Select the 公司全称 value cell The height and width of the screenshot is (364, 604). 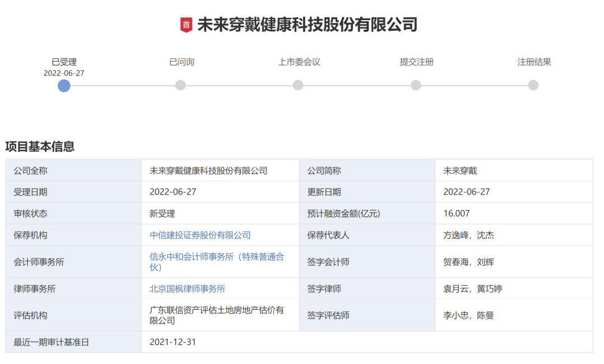220,171
